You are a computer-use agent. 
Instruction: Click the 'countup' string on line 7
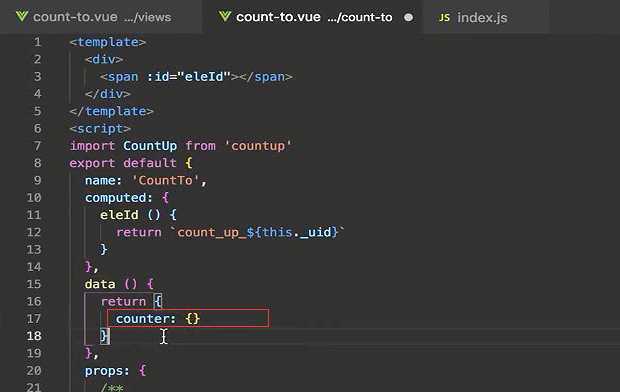click(x=258, y=146)
